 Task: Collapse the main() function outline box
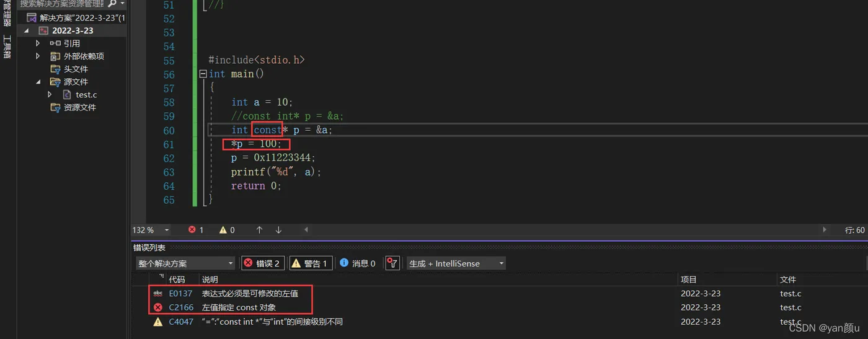pos(203,74)
